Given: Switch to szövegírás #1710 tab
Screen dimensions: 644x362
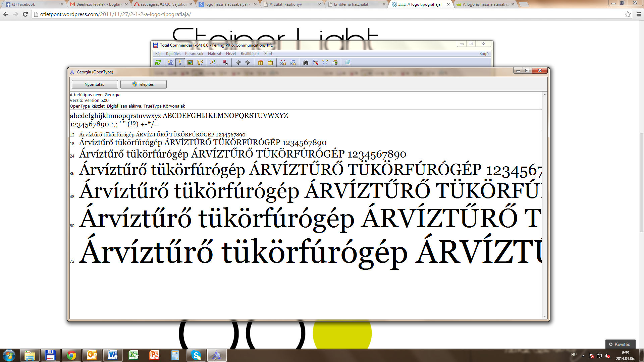Looking at the screenshot, I should (x=162, y=4).
